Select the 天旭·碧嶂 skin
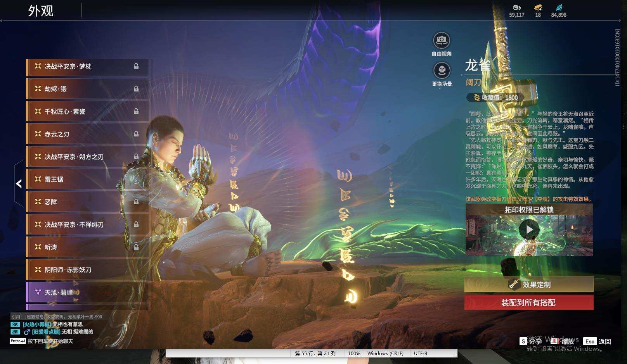 [87, 292]
